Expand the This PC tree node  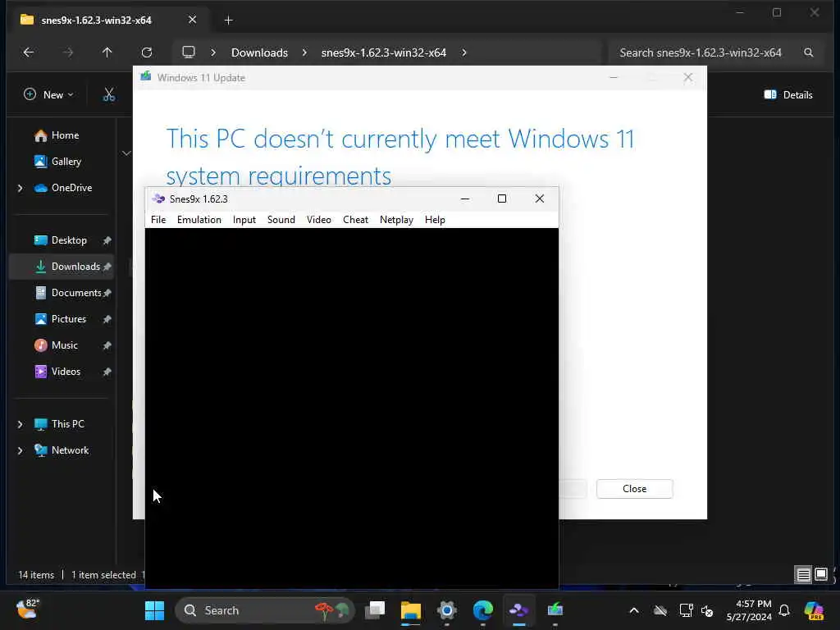pyautogui.click(x=20, y=424)
